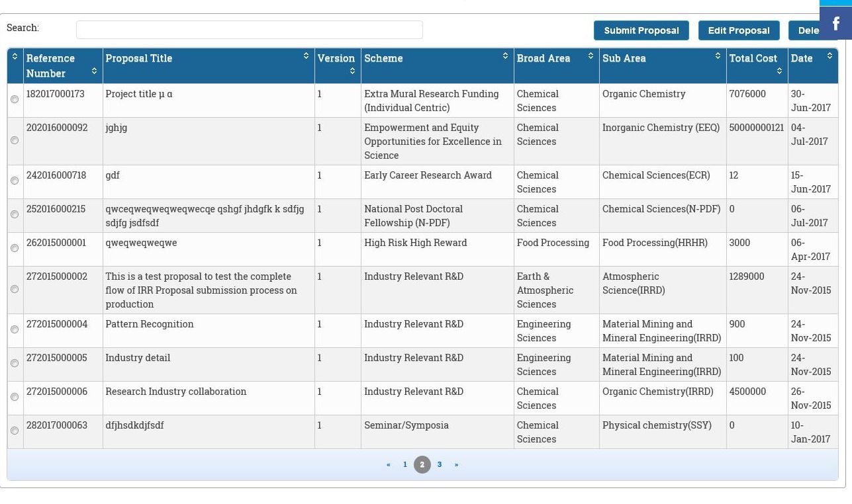This screenshot has width=852, height=504.
Task: Click the Scheme column header
Action: (x=437, y=65)
